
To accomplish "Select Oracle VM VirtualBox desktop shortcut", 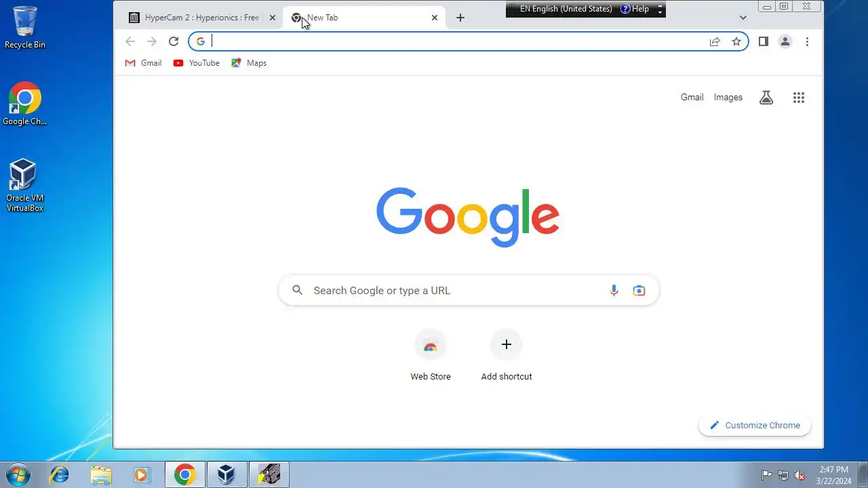I will coord(25,185).
